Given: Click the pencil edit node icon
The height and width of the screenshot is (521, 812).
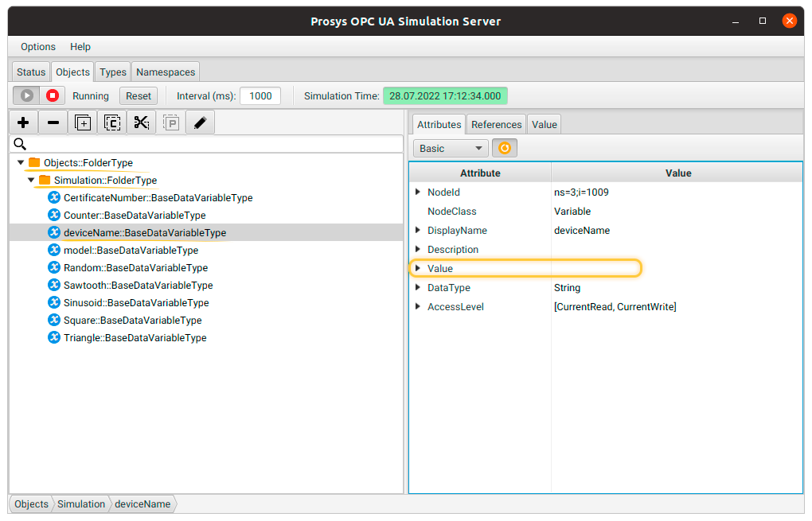Looking at the screenshot, I should [201, 122].
